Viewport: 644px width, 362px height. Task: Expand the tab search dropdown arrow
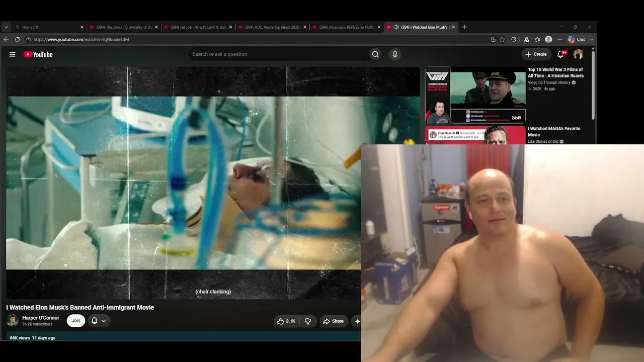coord(6,27)
